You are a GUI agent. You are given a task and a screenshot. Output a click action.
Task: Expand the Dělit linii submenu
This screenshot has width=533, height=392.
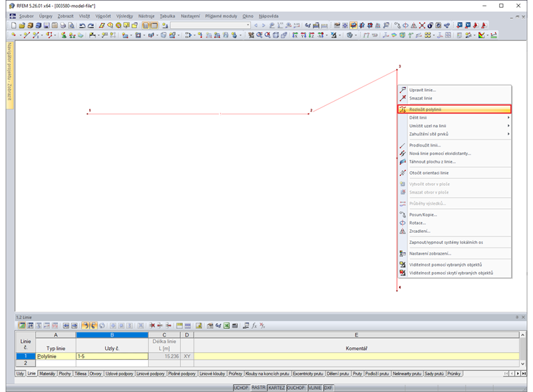coord(454,118)
